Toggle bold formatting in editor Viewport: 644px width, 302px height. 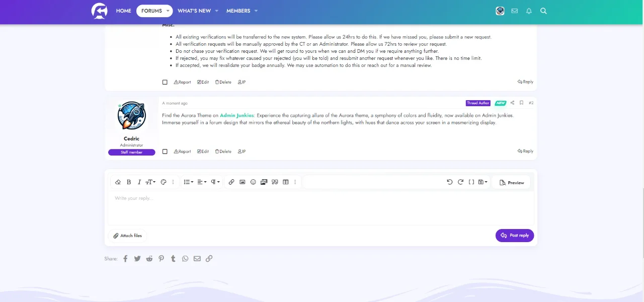pyautogui.click(x=129, y=182)
